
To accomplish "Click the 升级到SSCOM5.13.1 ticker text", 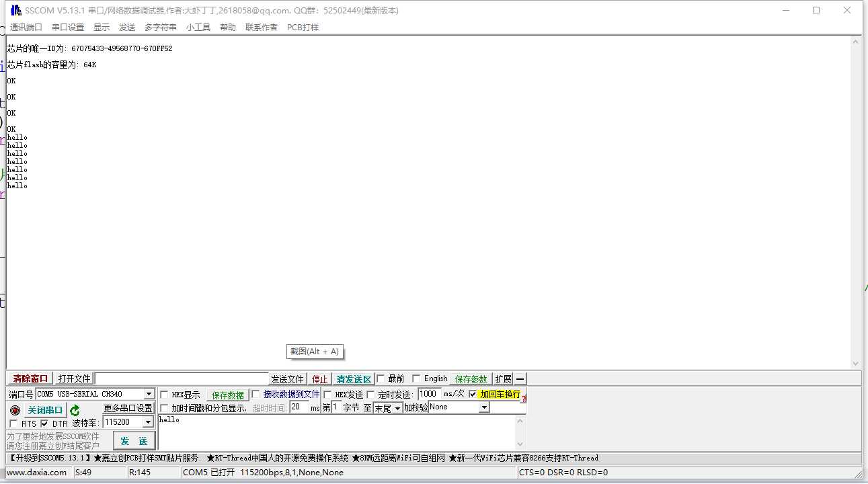I will 48,458.
